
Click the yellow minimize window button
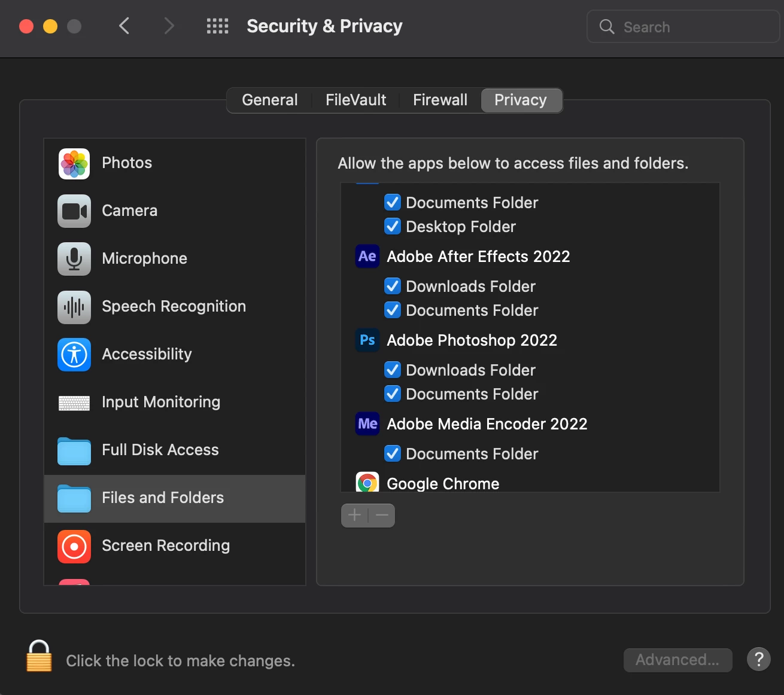point(50,26)
